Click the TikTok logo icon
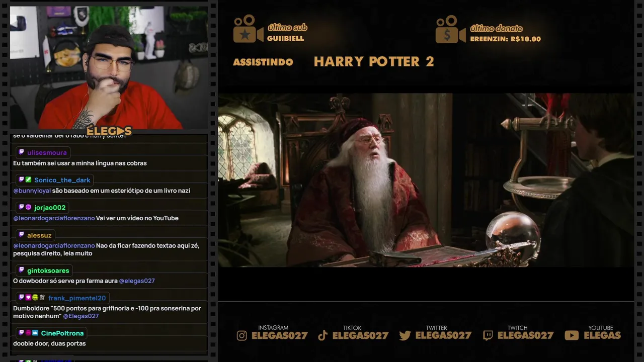 tap(323, 335)
